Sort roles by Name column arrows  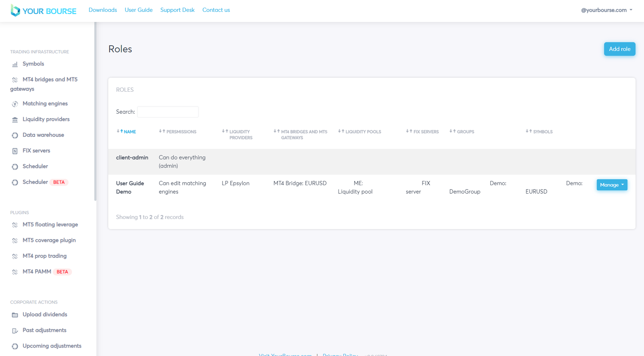(120, 131)
